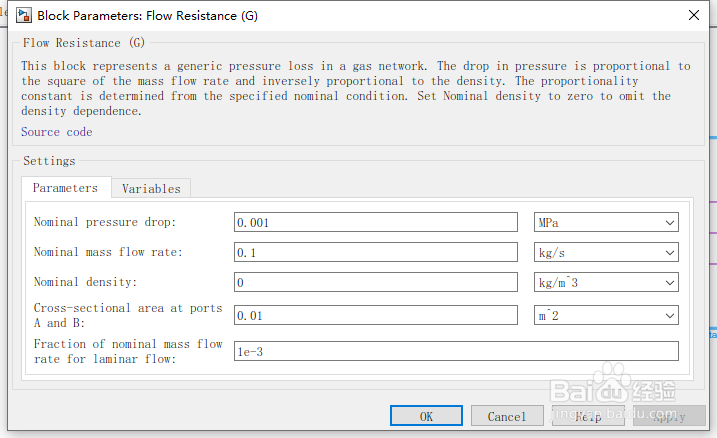Image resolution: width=717 pixels, height=438 pixels.
Task: Confirm settings with the OK button
Action: tap(426, 416)
